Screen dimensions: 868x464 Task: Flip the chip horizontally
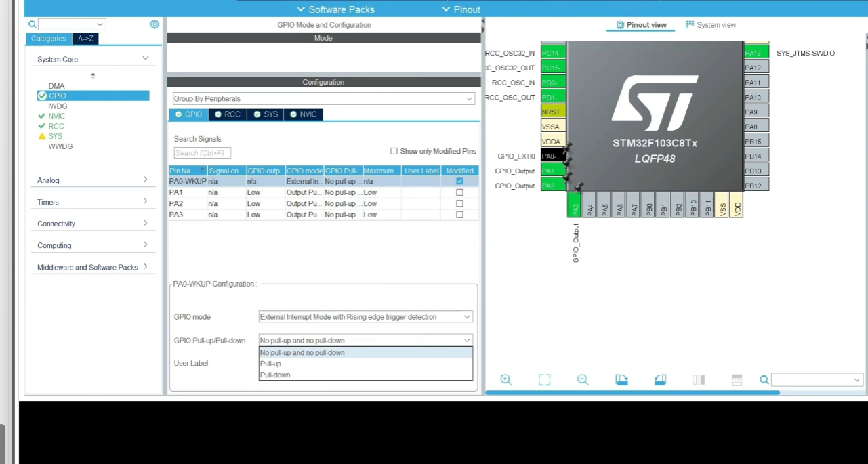tap(699, 380)
